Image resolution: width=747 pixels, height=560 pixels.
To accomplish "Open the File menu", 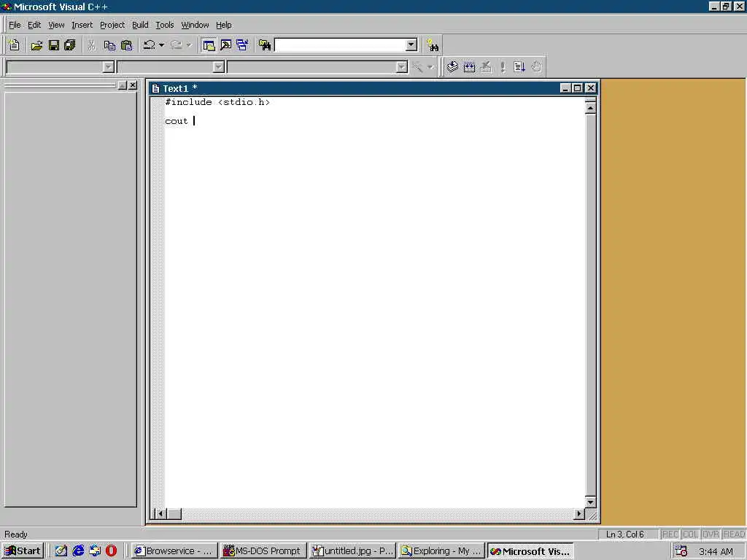I will click(15, 25).
